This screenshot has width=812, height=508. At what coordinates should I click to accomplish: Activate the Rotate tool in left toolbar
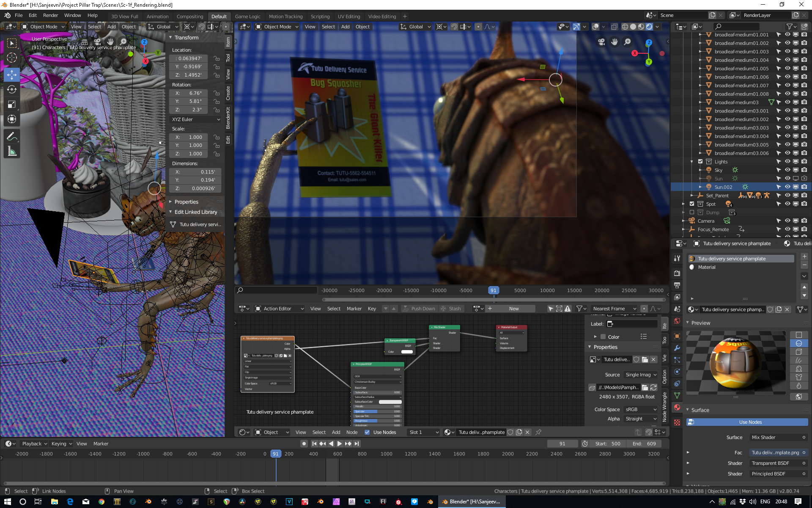[x=12, y=89]
